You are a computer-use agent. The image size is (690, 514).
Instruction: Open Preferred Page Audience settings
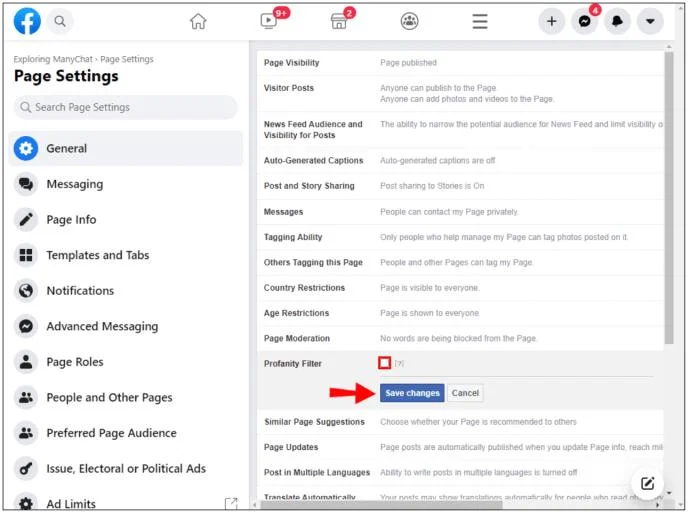[x=126, y=433]
